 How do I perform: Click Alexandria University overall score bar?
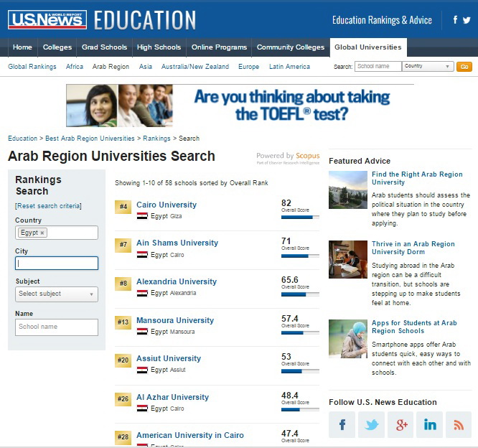click(300, 294)
